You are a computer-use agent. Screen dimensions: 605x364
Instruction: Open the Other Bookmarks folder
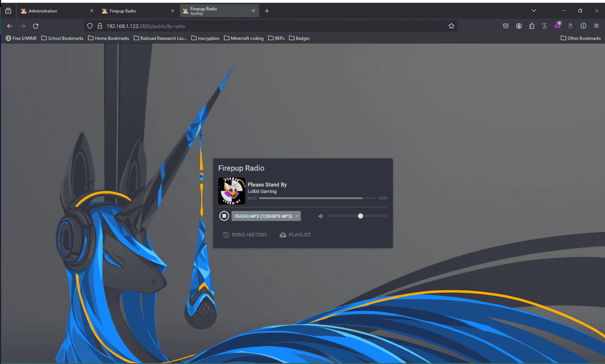coord(580,38)
